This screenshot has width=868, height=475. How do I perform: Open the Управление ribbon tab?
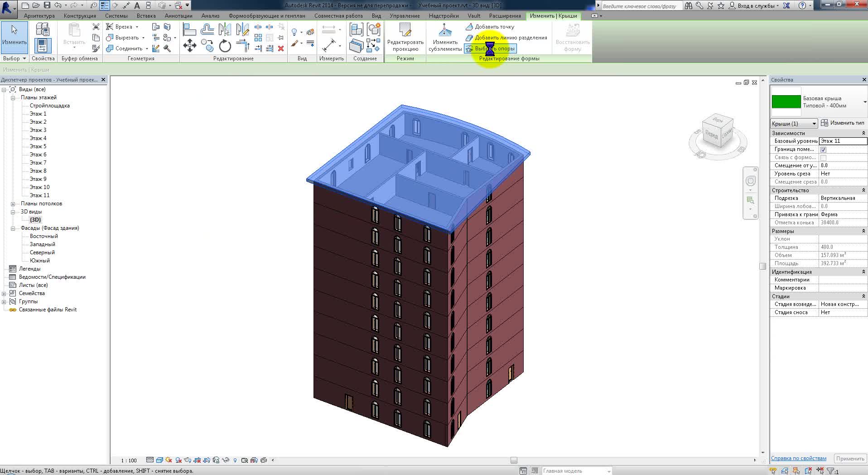click(405, 16)
